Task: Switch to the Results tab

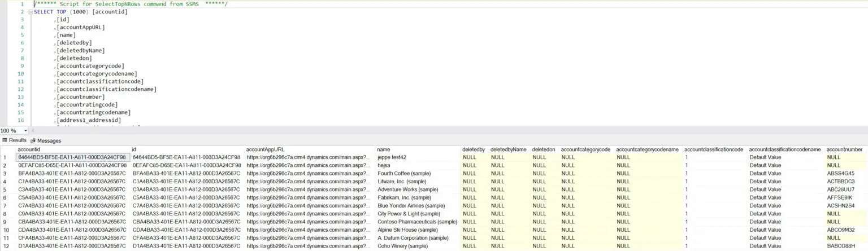Action: click(x=15, y=140)
